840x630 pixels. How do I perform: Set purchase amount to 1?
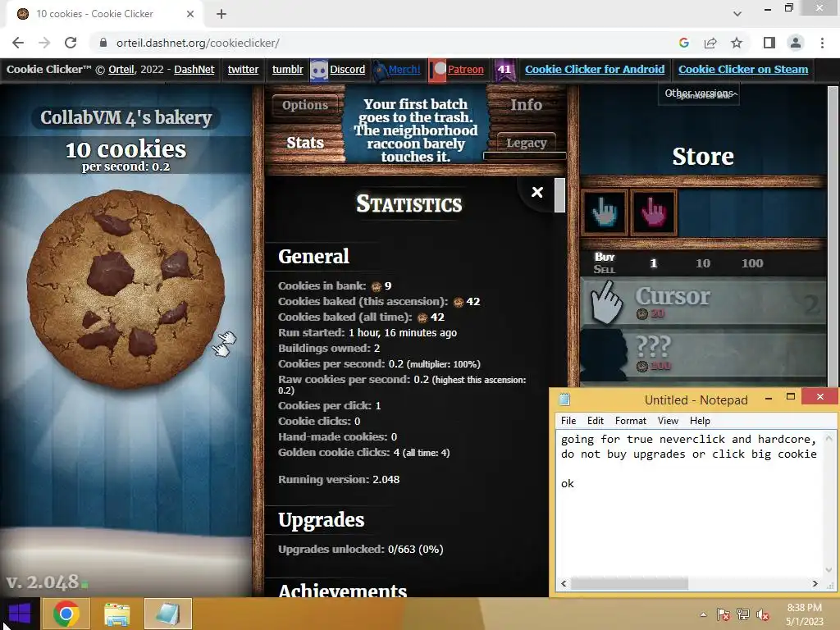[x=653, y=263]
